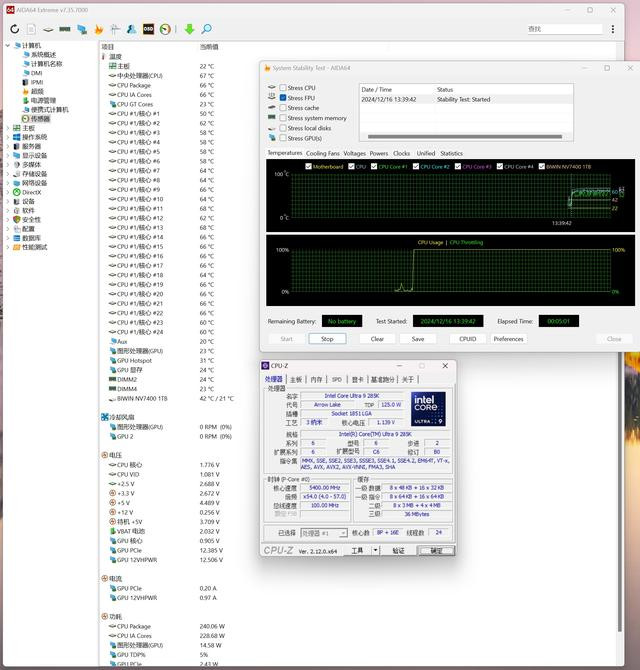Click 确定 button in CPU-Z
The height and width of the screenshot is (670, 640).
[x=436, y=551]
